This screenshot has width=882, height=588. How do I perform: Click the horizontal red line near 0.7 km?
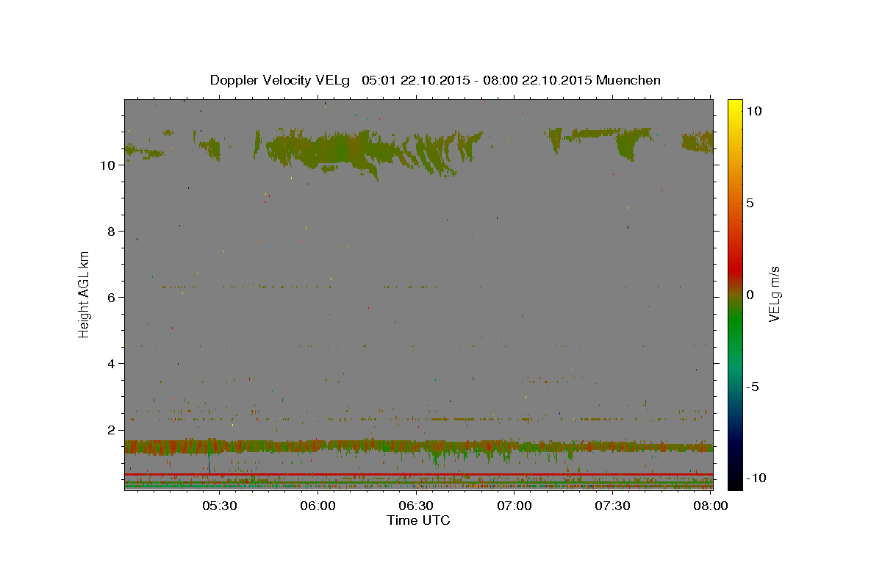point(418,474)
